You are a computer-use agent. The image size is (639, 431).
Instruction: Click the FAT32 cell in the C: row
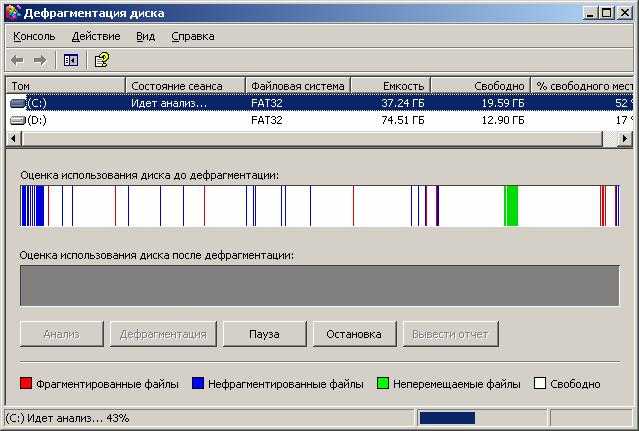[x=267, y=103]
